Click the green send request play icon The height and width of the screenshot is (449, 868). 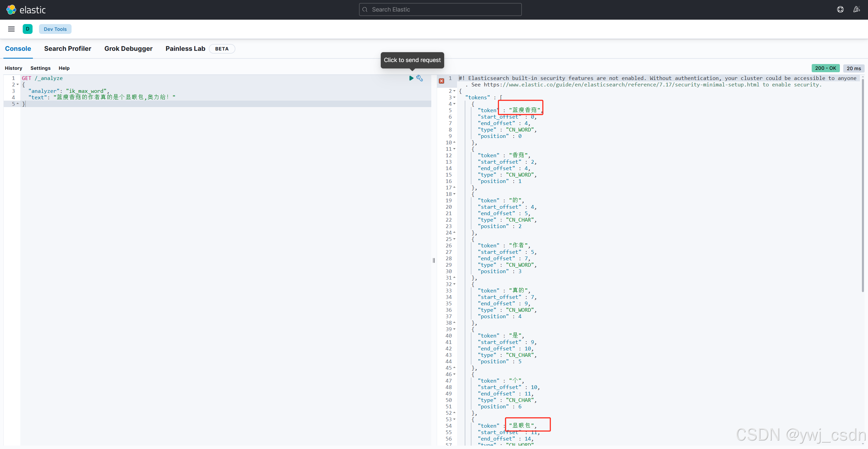click(411, 78)
